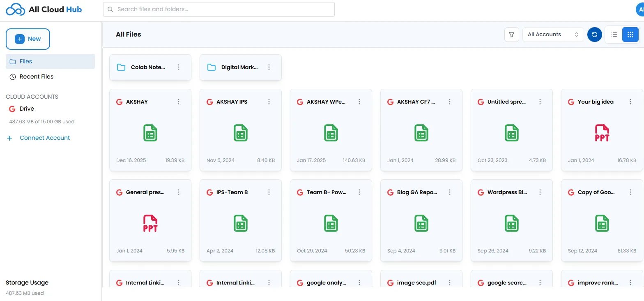This screenshot has height=301, width=644.
Task: Open the Your big idea PPT file
Action: 595,102
